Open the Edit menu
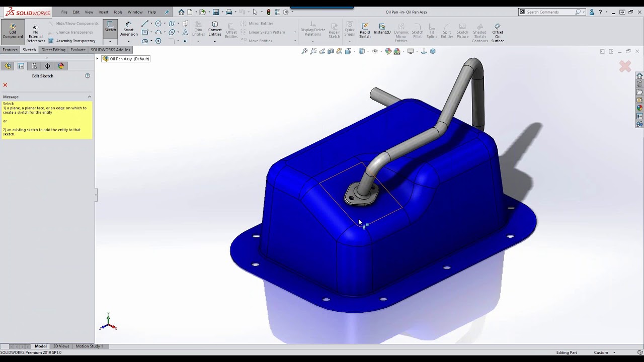This screenshot has height=362, width=644. tap(76, 12)
